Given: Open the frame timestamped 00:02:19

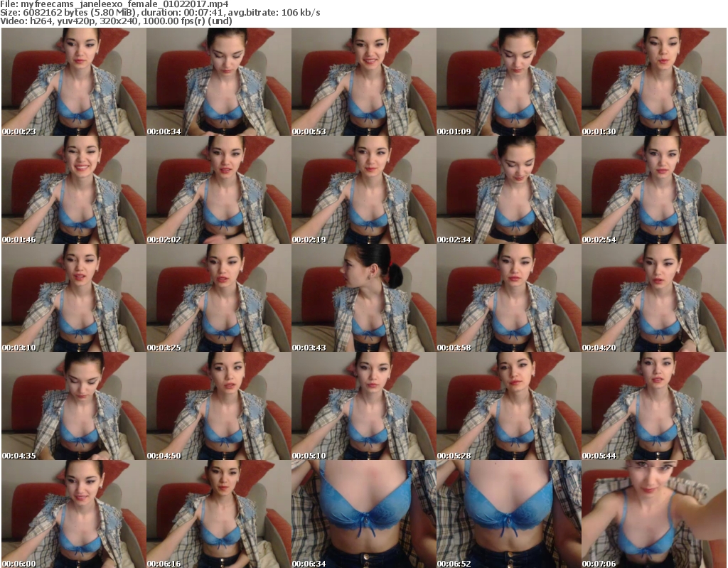Looking at the screenshot, I should [363, 190].
